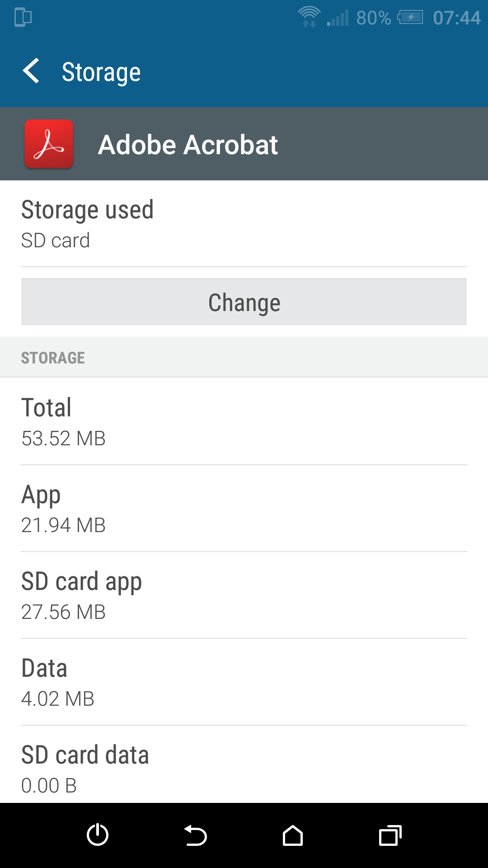Select the SD card app 27.56 MB row
The width and height of the screenshot is (488, 868).
(x=244, y=595)
